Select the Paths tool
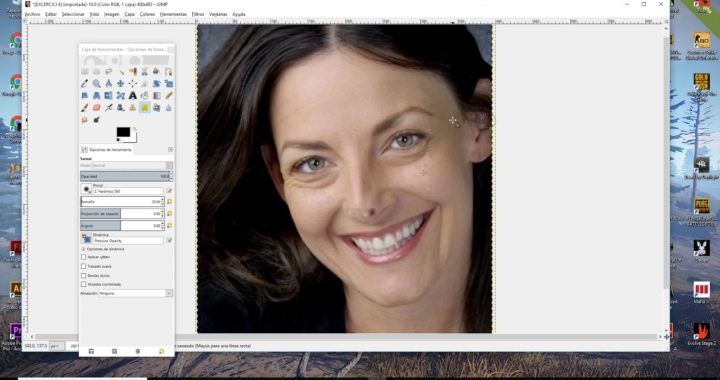The image size is (720, 380). pyautogui.click(x=169, y=72)
